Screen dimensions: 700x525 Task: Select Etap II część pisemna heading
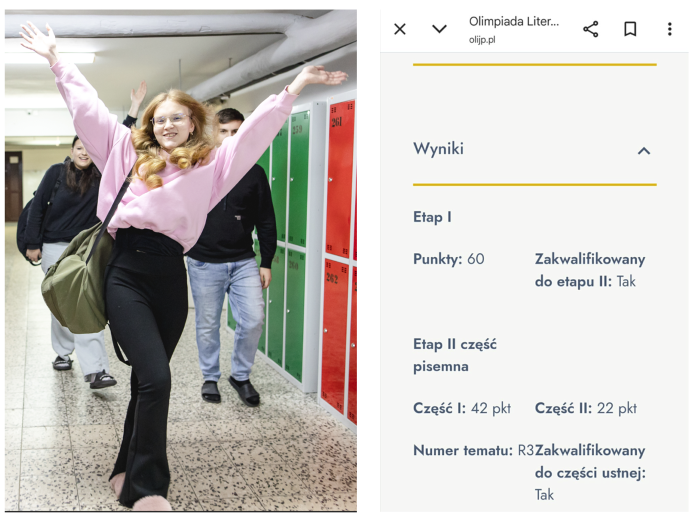click(x=455, y=355)
